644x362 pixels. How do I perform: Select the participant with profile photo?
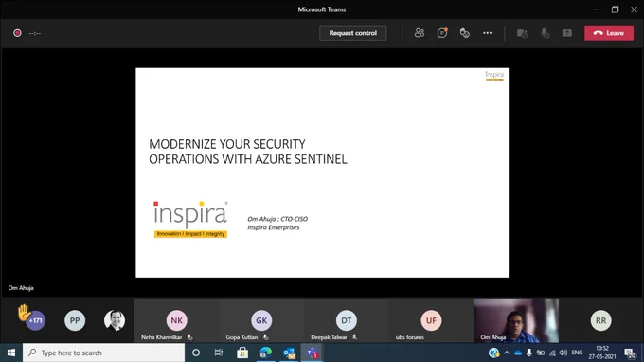pyautogui.click(x=115, y=320)
